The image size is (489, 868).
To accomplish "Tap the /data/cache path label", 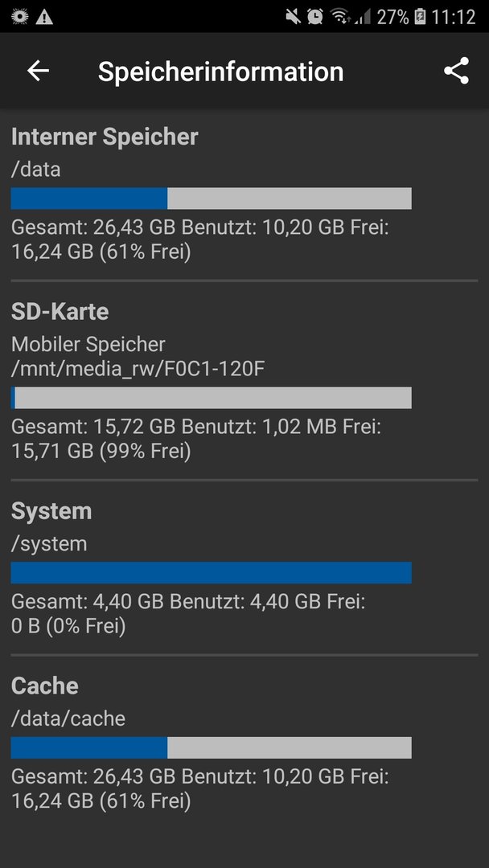I will 68,719.
